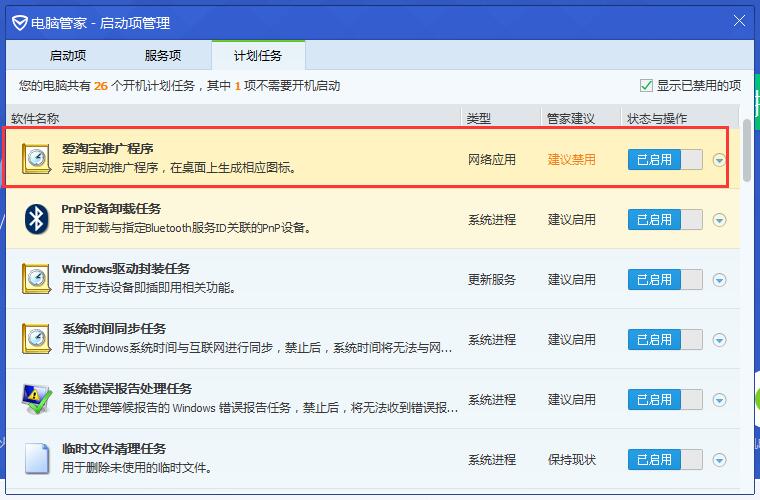Switch to the 启动项 tab
The height and width of the screenshot is (500, 760).
pyautogui.click(x=68, y=56)
